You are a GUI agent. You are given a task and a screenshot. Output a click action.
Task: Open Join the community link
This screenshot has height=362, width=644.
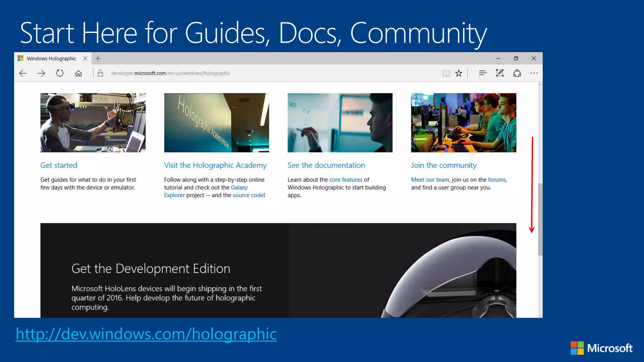point(444,165)
